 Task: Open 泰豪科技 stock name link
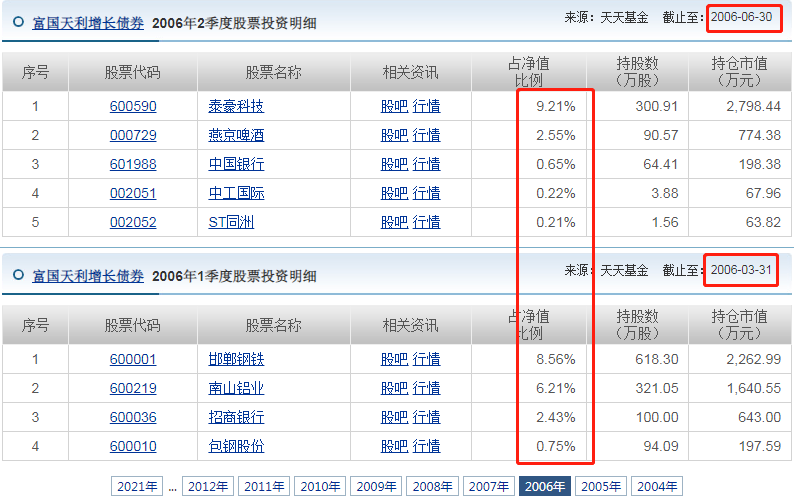(236, 106)
